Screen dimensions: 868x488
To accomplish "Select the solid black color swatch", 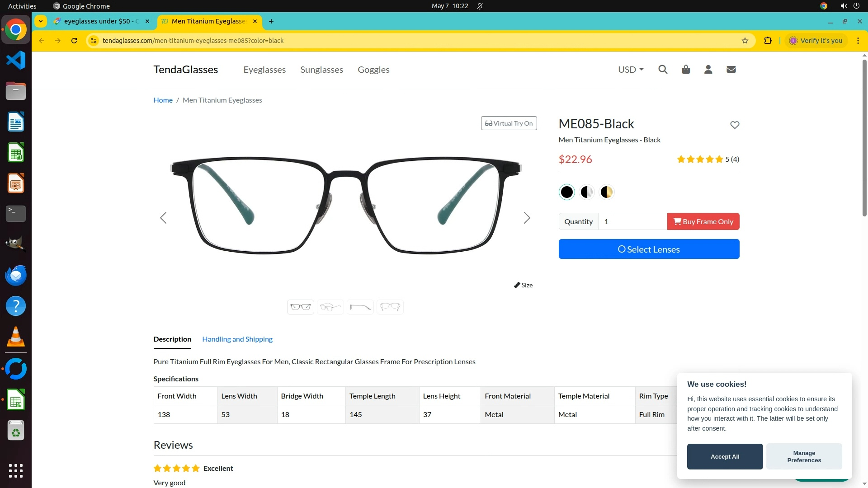I will pyautogui.click(x=566, y=192).
